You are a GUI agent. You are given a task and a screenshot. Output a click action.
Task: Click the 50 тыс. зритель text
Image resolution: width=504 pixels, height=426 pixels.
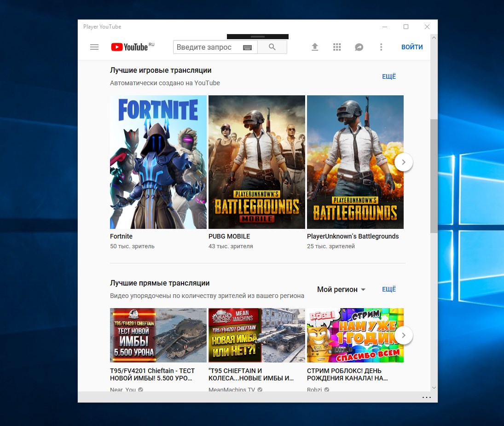point(132,246)
